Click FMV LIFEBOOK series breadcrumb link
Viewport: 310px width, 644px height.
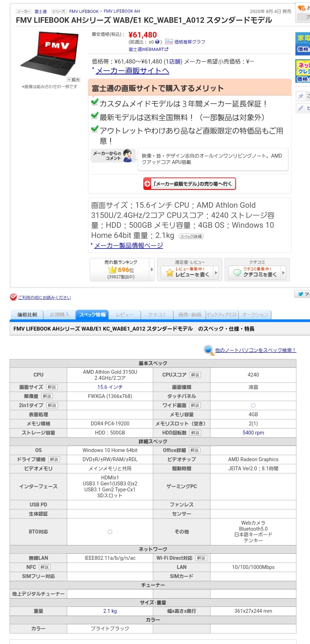click(x=84, y=12)
